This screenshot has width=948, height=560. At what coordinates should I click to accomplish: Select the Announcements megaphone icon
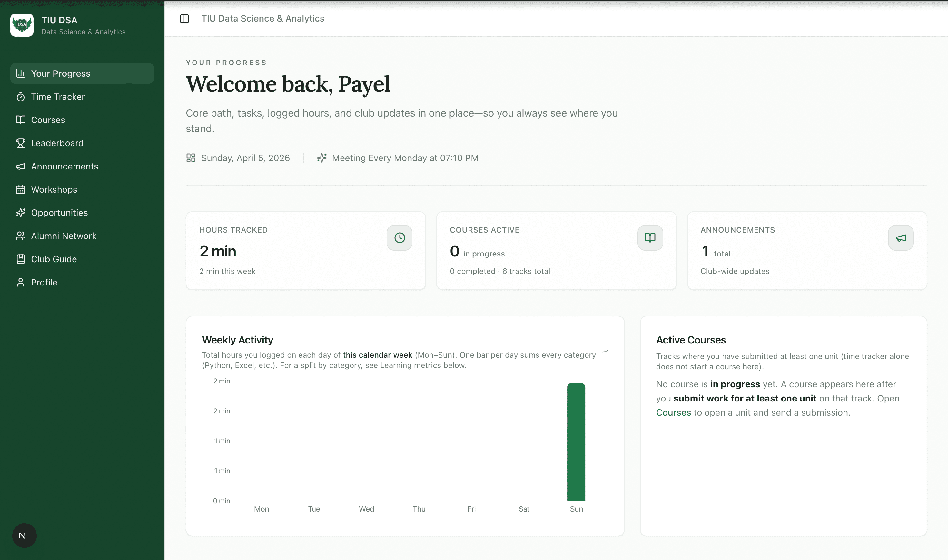pyautogui.click(x=21, y=166)
